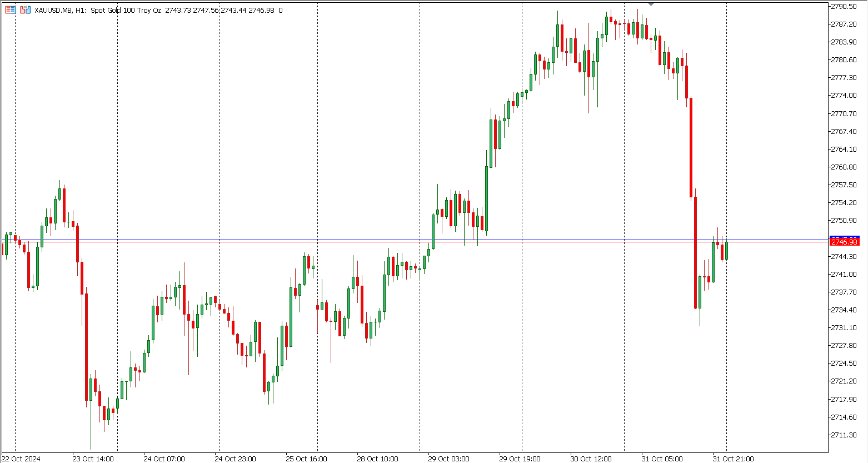Click the 2764.10 price scale label

(843, 149)
